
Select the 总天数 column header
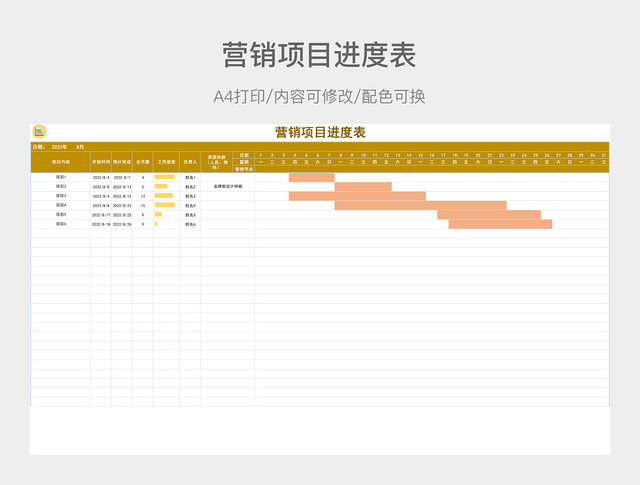click(x=143, y=162)
